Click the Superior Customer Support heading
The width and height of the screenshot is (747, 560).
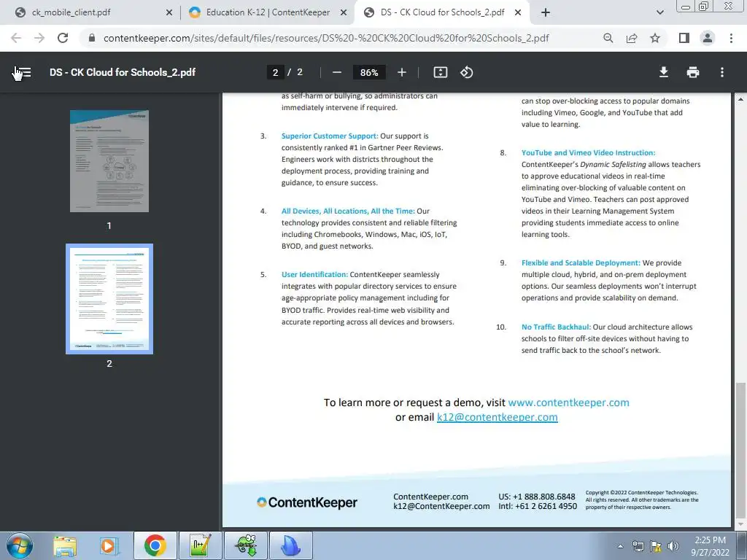pos(330,136)
